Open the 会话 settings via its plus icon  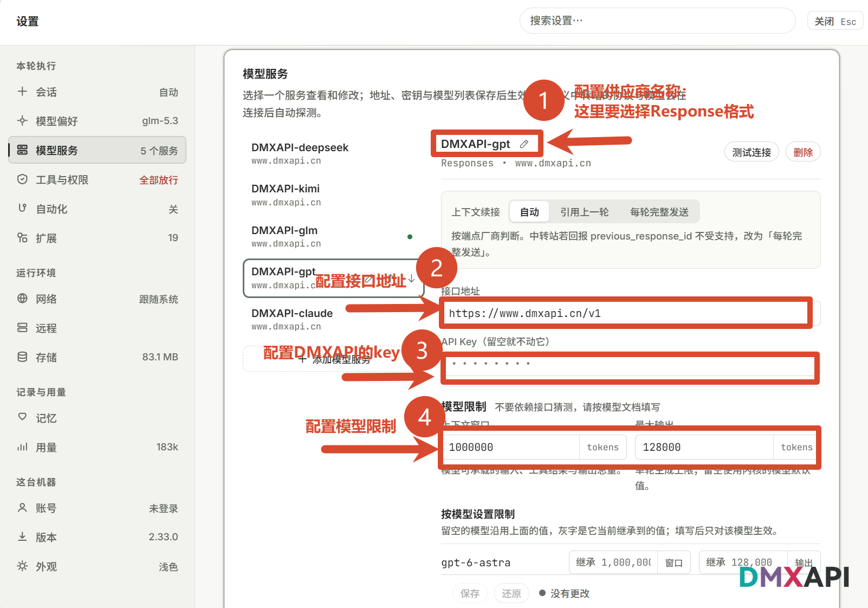(x=22, y=92)
